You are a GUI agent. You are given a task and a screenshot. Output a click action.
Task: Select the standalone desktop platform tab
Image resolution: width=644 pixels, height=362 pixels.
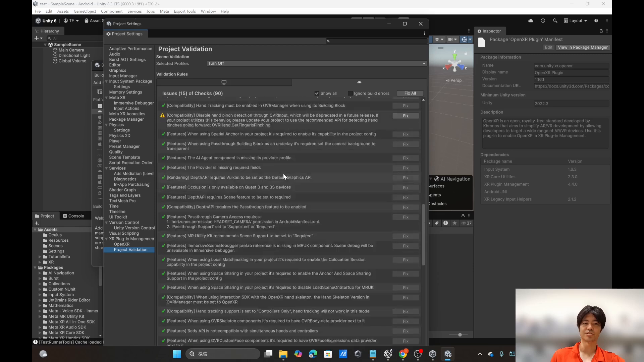(x=224, y=82)
